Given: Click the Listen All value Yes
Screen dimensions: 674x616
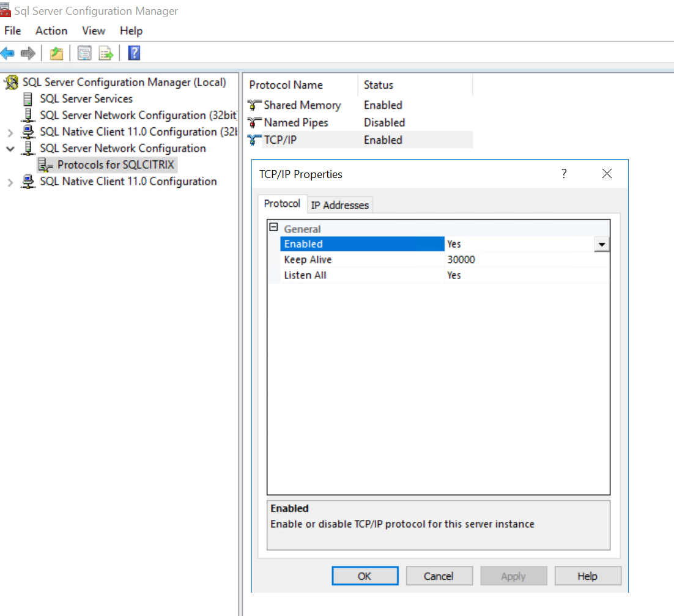Looking at the screenshot, I should pos(454,275).
